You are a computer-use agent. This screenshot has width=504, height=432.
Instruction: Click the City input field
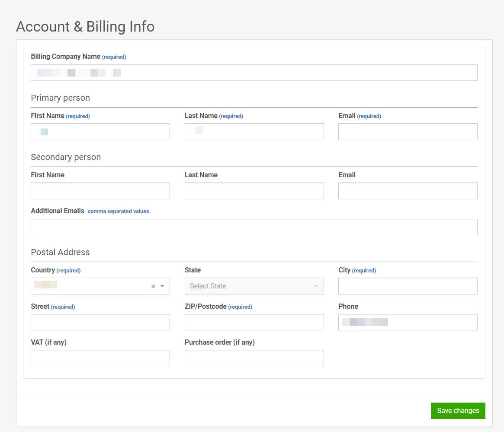(408, 286)
